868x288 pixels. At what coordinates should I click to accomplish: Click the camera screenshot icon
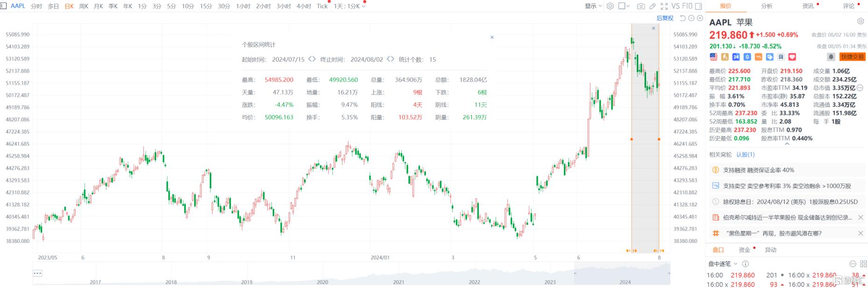(x=641, y=6)
